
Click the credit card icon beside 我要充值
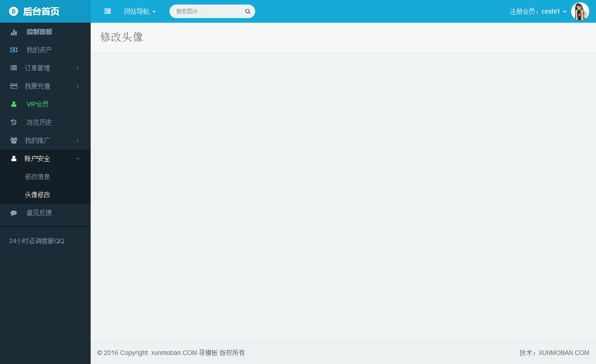[14, 86]
